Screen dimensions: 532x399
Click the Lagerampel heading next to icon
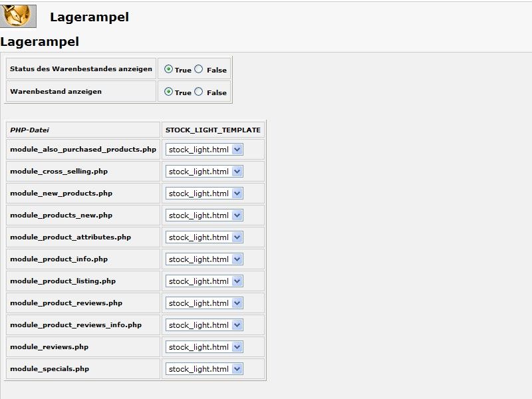89,17
